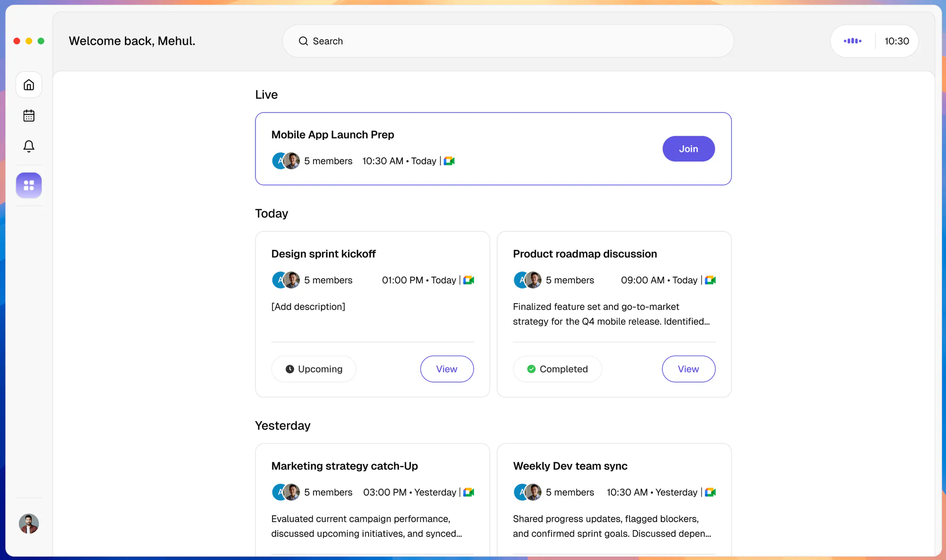The width and height of the screenshot is (946, 560).
Task: Open the Weekly Dev team sync title
Action: (570, 466)
